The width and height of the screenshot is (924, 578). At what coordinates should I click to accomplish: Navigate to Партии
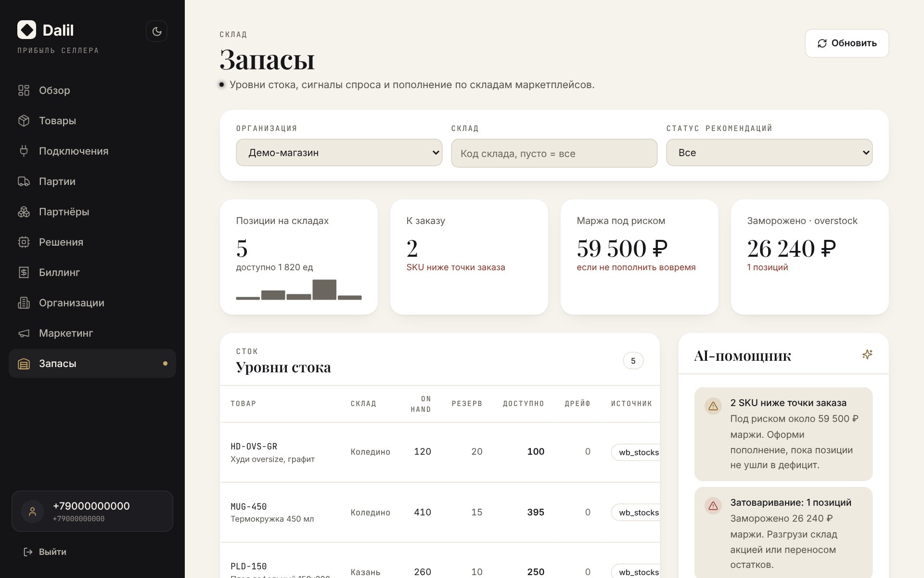92,181
